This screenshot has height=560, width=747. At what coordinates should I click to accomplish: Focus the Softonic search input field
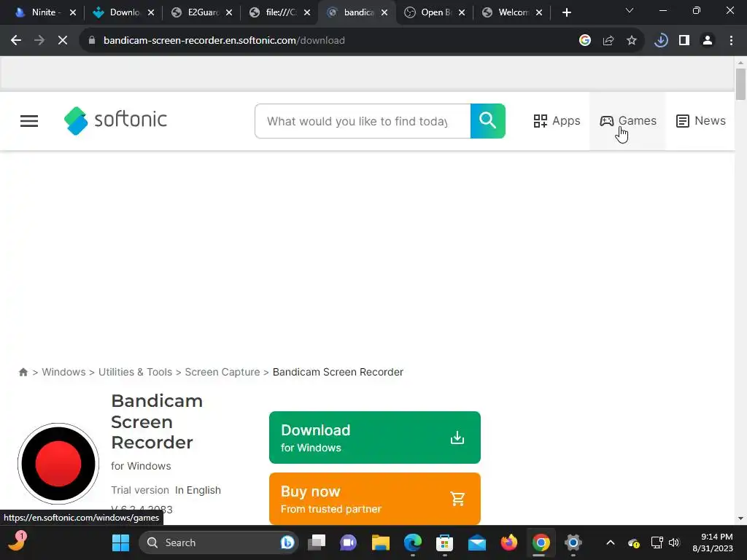(363, 121)
